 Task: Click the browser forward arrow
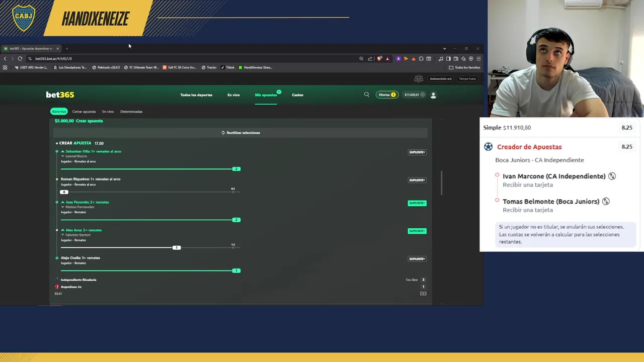tap(12, 58)
